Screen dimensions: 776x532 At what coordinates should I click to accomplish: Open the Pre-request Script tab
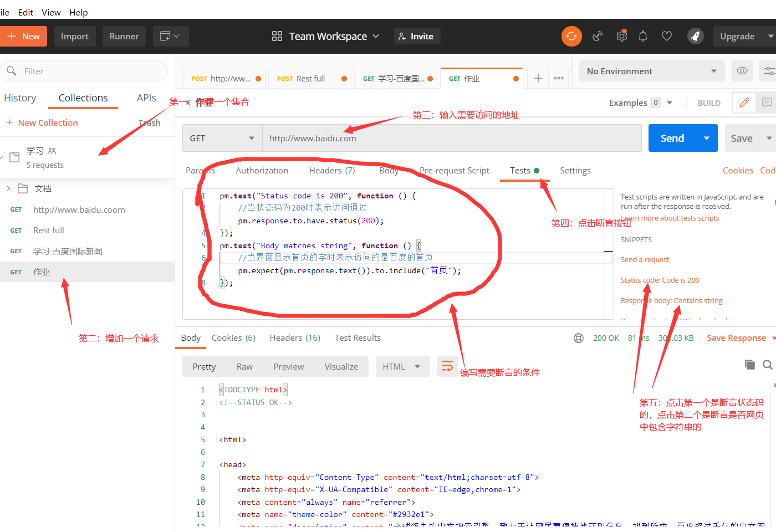click(x=455, y=171)
